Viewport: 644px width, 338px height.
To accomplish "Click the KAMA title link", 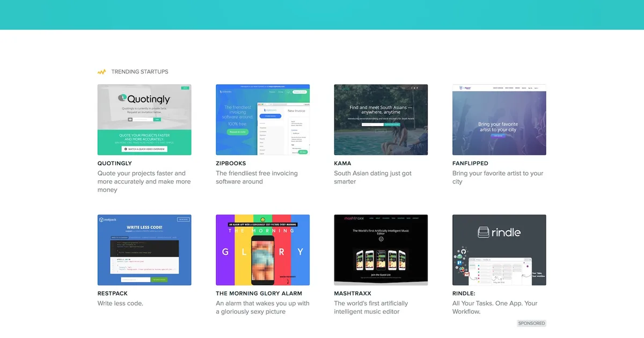I will [343, 164].
